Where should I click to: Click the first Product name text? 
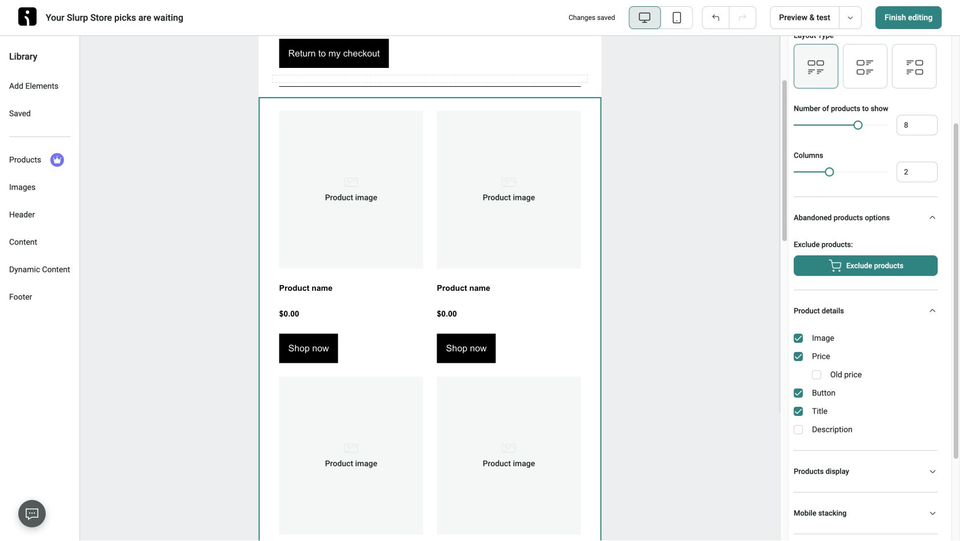tap(306, 288)
